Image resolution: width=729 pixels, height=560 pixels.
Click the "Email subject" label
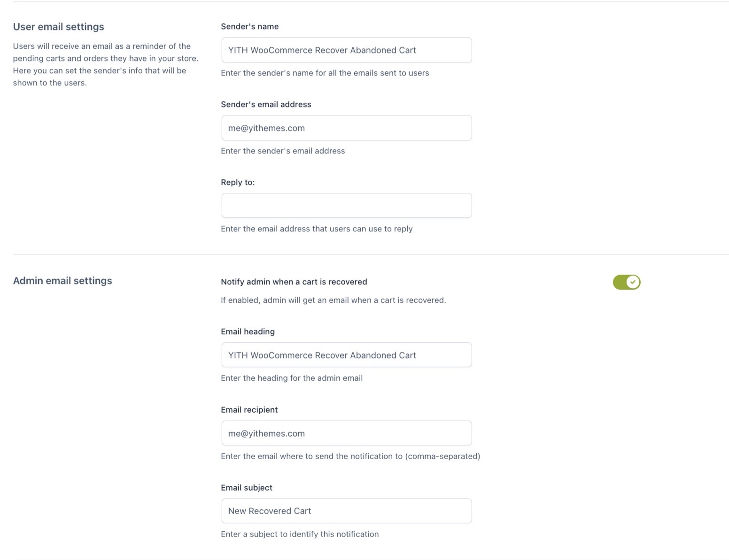(x=247, y=488)
